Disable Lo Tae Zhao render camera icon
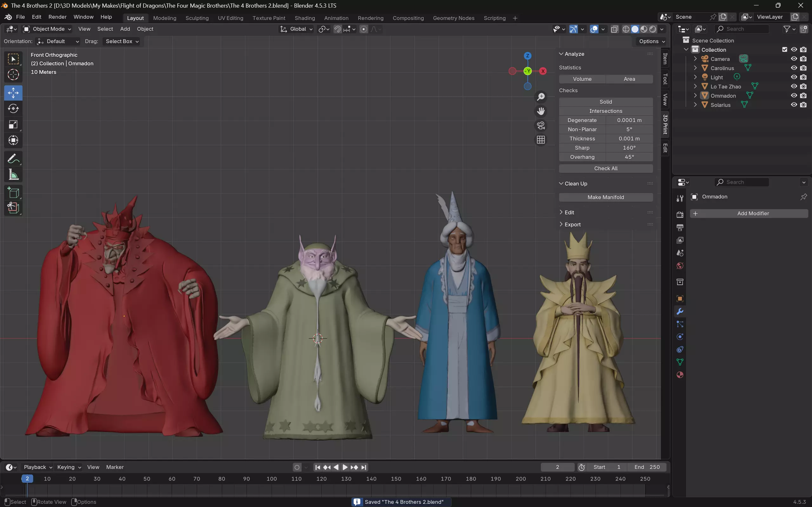812x507 pixels. click(803, 86)
